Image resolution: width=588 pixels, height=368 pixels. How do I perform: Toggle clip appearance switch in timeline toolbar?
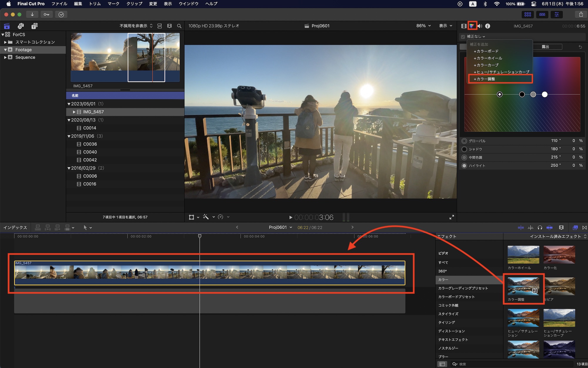(562, 228)
